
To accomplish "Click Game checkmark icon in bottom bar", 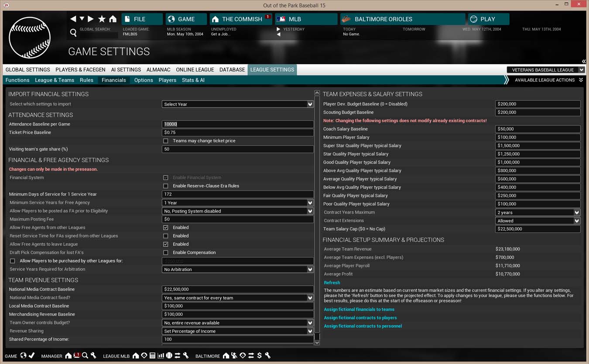I will 31,356.
